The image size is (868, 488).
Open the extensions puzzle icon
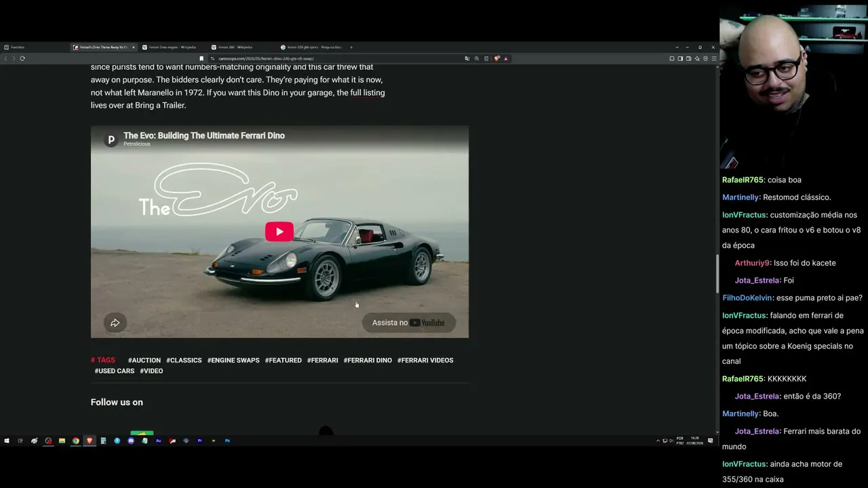(672, 58)
